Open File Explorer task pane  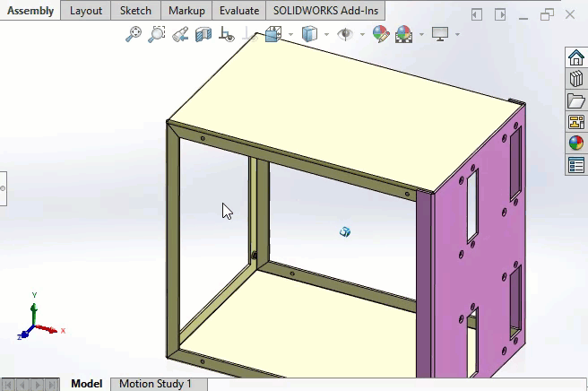[575, 100]
